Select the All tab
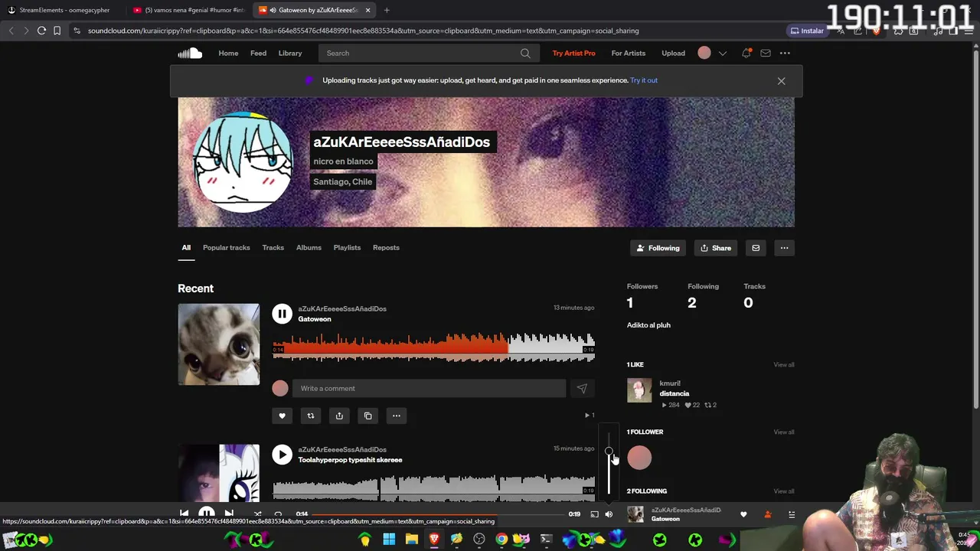This screenshot has width=980, height=551. pyautogui.click(x=186, y=247)
